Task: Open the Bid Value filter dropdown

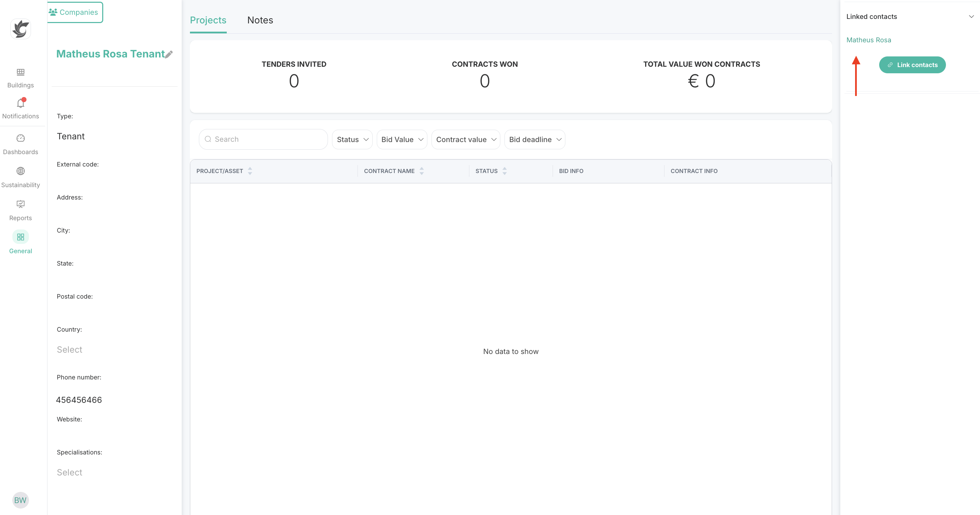Action: 402,140
